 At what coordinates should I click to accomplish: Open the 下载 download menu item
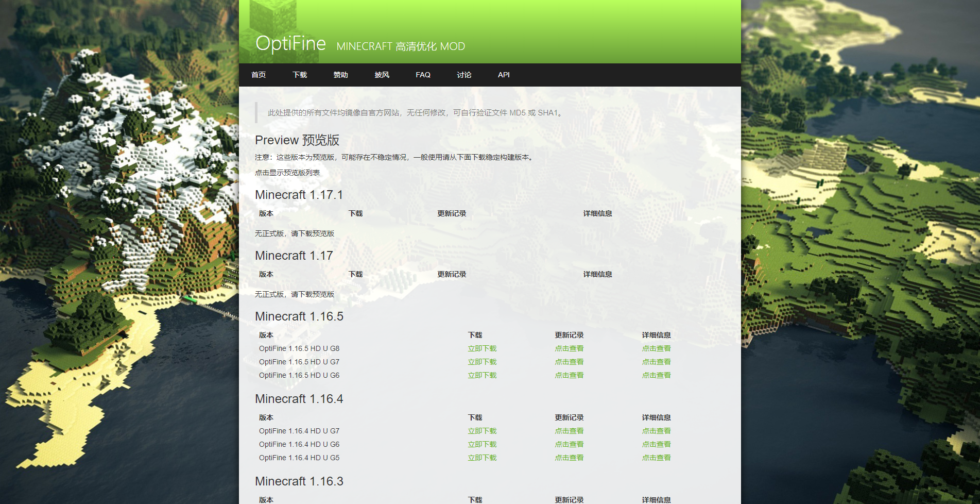[x=300, y=75]
